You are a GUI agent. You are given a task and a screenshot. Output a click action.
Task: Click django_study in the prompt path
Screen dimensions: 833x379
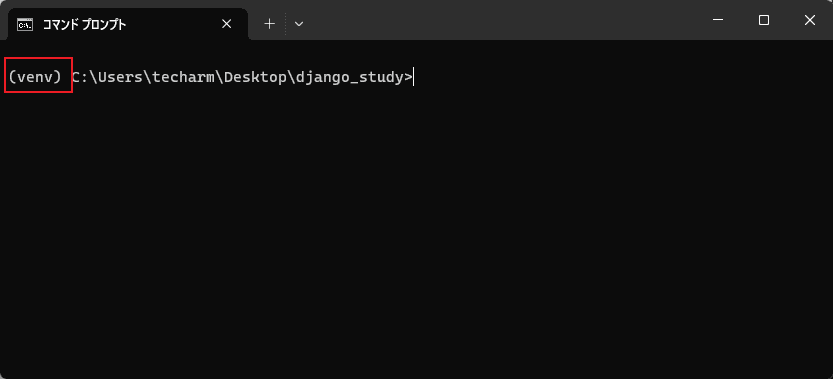click(x=350, y=78)
